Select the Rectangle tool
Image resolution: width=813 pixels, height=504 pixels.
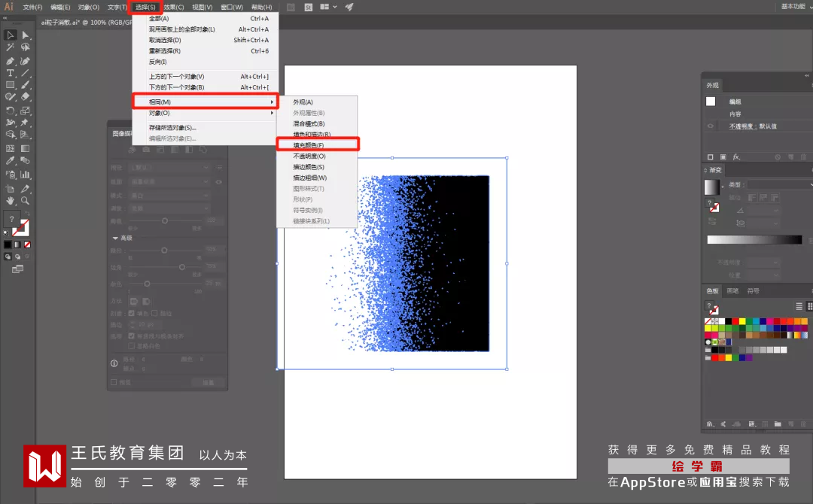point(10,85)
